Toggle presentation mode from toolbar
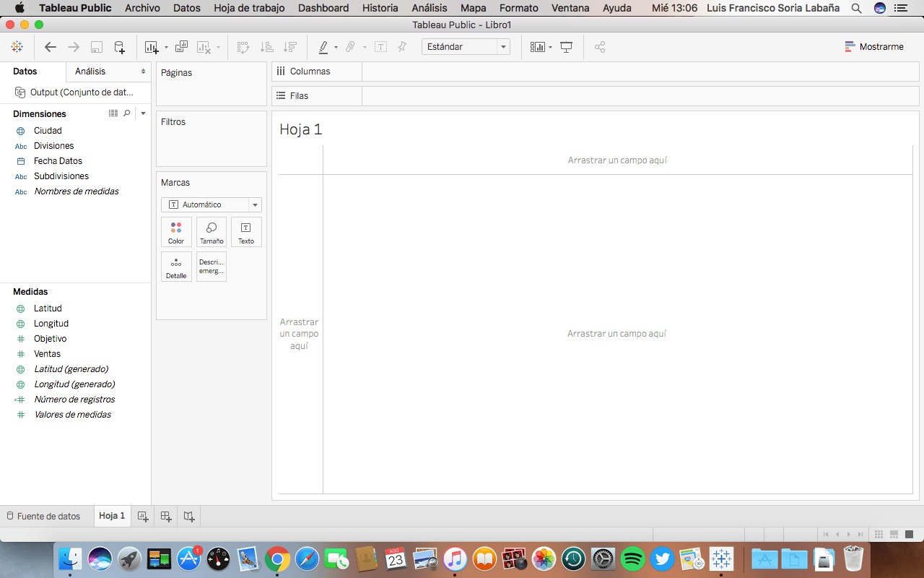Viewport: 924px width, 578px height. point(567,47)
